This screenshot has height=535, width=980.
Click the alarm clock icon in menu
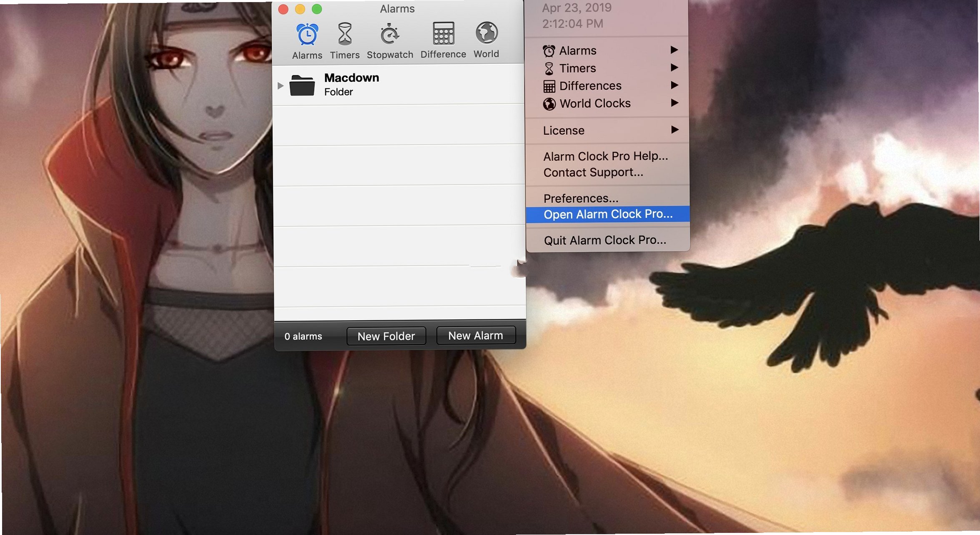[549, 51]
